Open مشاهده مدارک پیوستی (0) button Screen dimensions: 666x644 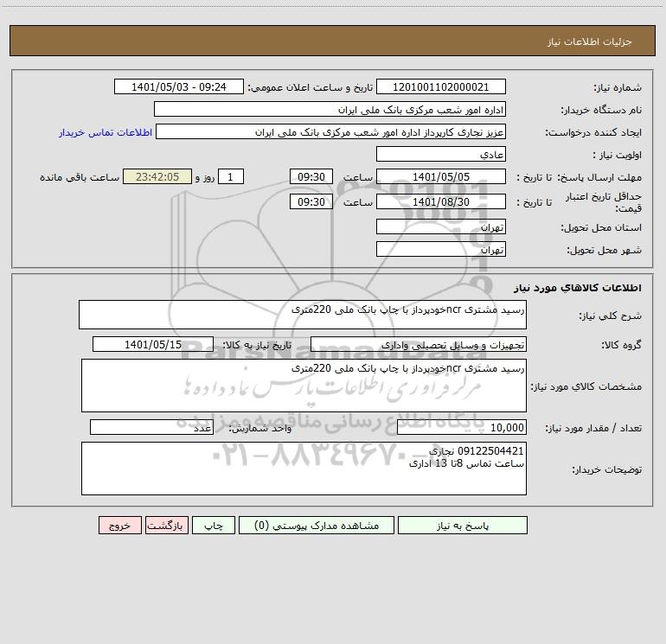(x=317, y=525)
